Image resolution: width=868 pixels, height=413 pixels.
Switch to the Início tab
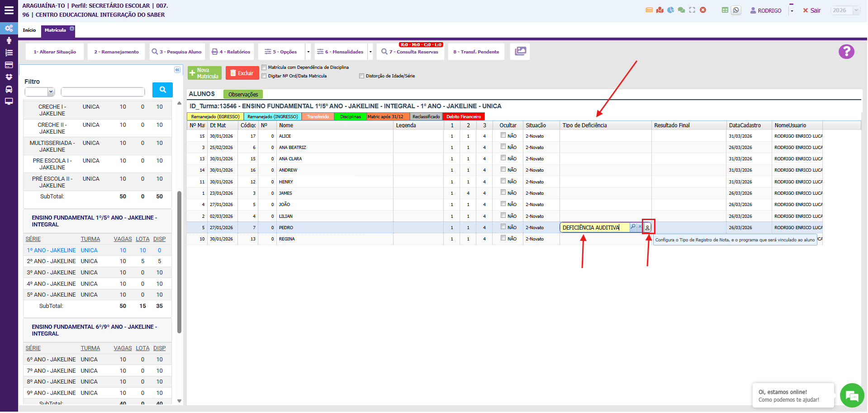click(x=29, y=30)
